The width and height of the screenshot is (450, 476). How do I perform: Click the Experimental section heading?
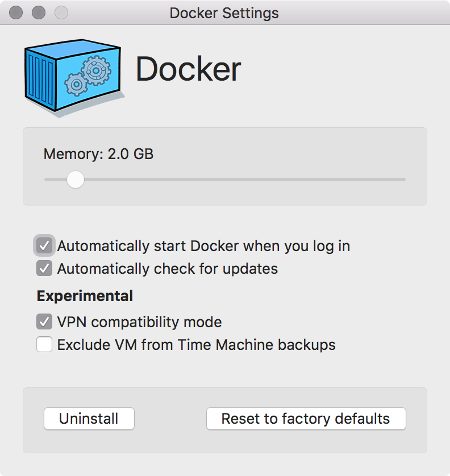point(85,295)
